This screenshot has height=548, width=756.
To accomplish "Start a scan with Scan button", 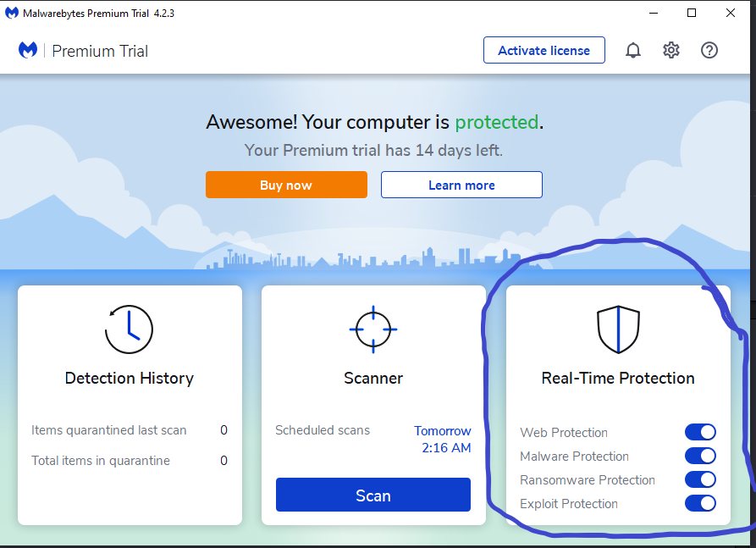I will (x=372, y=495).
